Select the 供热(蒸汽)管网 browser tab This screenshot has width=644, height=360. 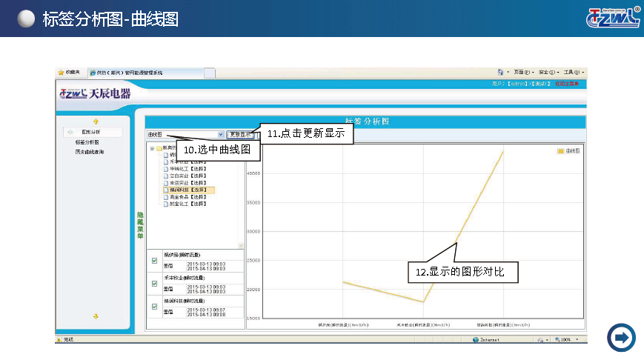[x=146, y=73]
